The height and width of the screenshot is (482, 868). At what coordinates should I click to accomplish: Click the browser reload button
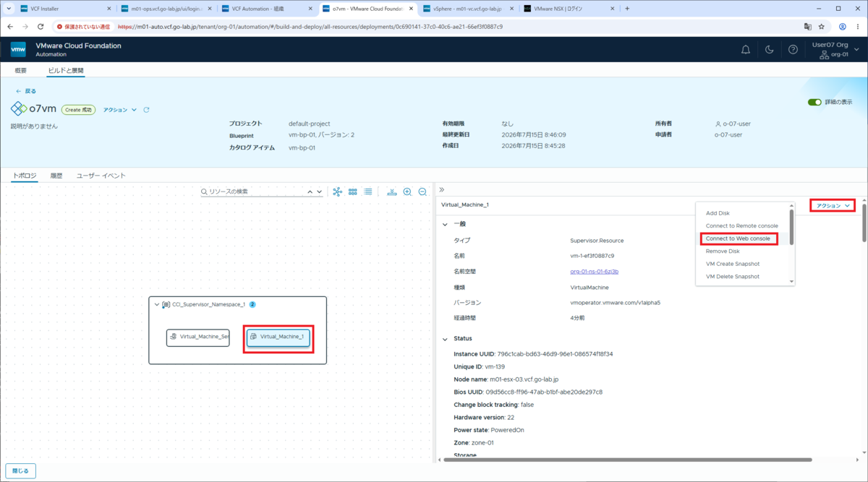pos(41,26)
